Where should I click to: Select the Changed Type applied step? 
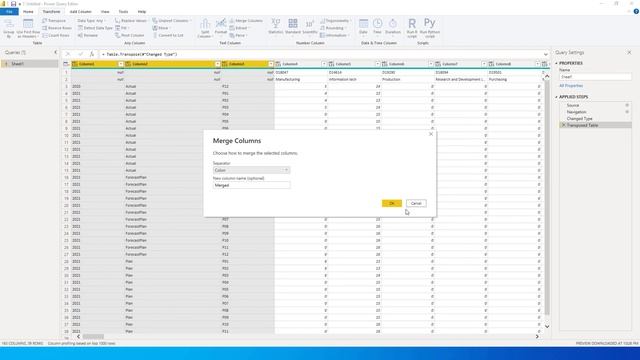point(579,118)
